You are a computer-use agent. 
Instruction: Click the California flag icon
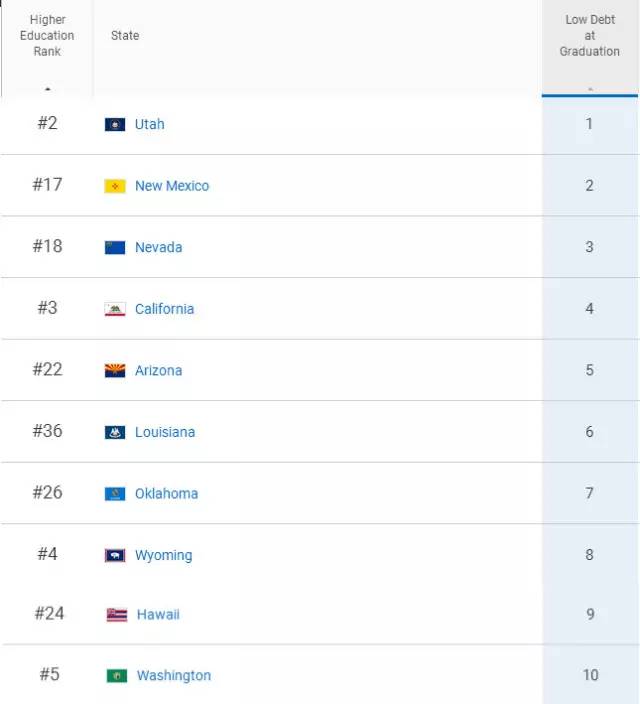tap(115, 309)
